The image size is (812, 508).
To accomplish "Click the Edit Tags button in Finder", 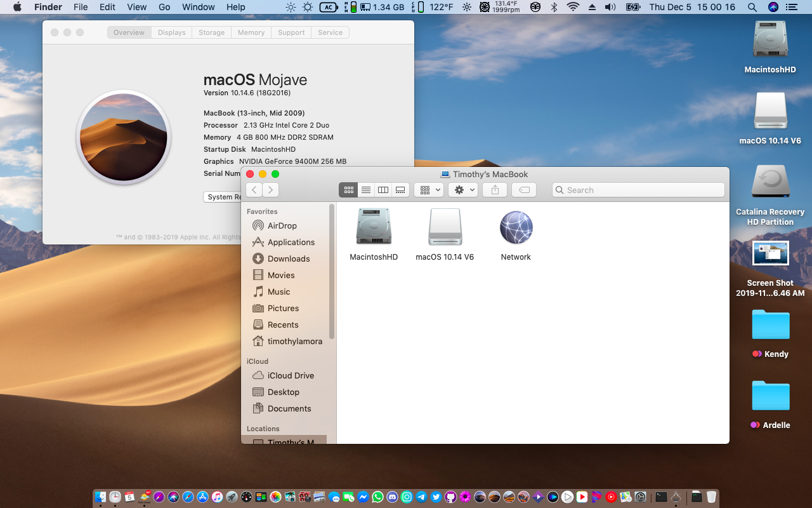I will [x=524, y=190].
